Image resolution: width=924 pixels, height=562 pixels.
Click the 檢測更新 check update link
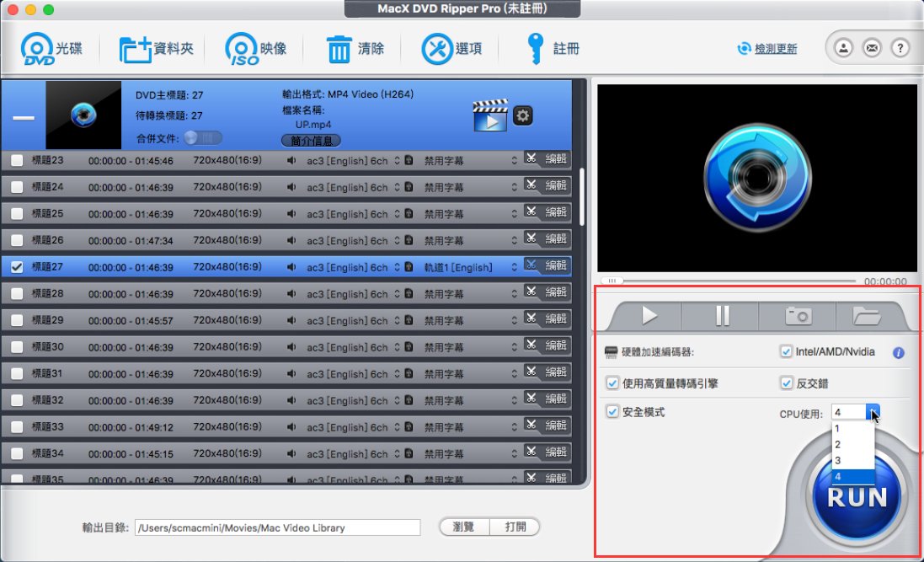[776, 49]
